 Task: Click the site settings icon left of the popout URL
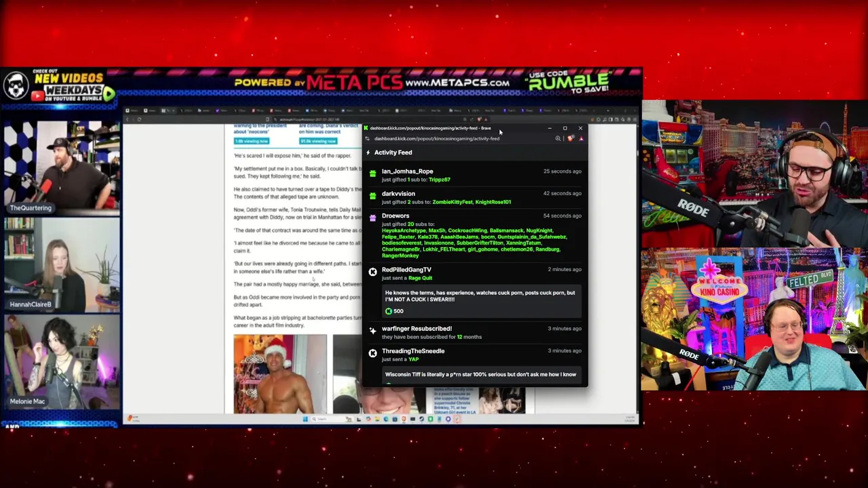pos(368,138)
